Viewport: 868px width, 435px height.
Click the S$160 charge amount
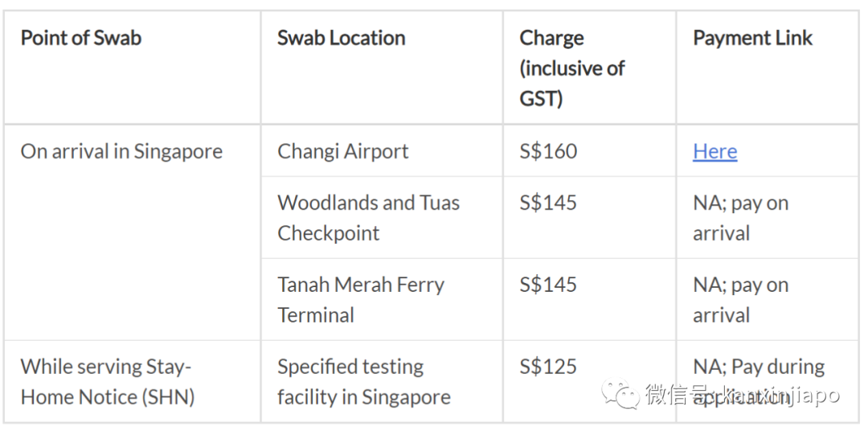(x=548, y=151)
